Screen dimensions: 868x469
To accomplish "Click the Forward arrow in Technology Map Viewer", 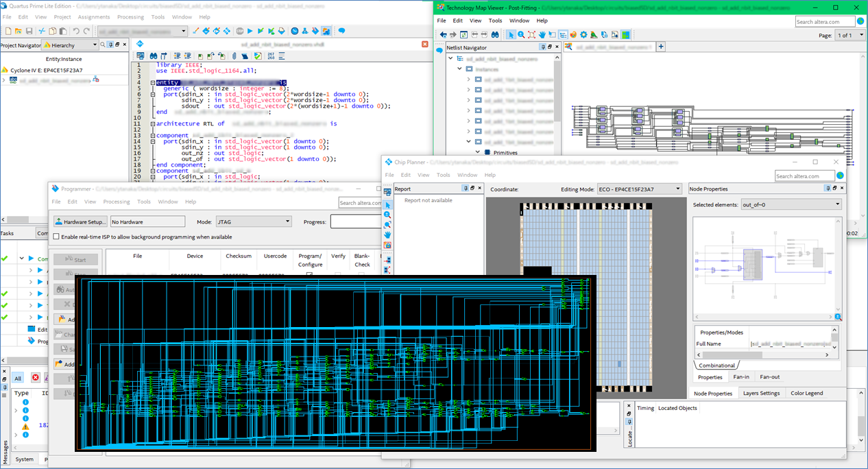I will [454, 35].
